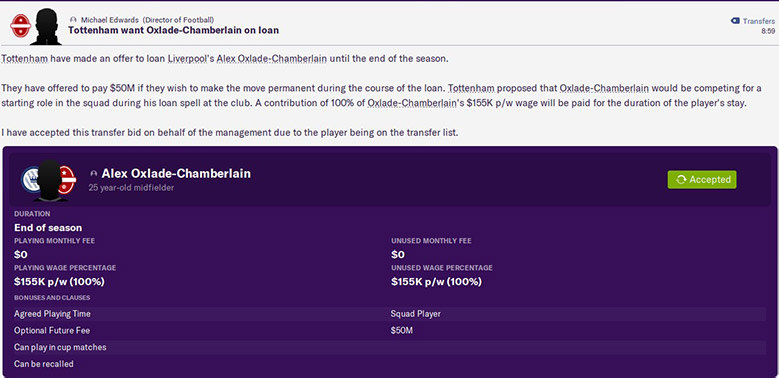Click the green Accepted status button

(701, 179)
